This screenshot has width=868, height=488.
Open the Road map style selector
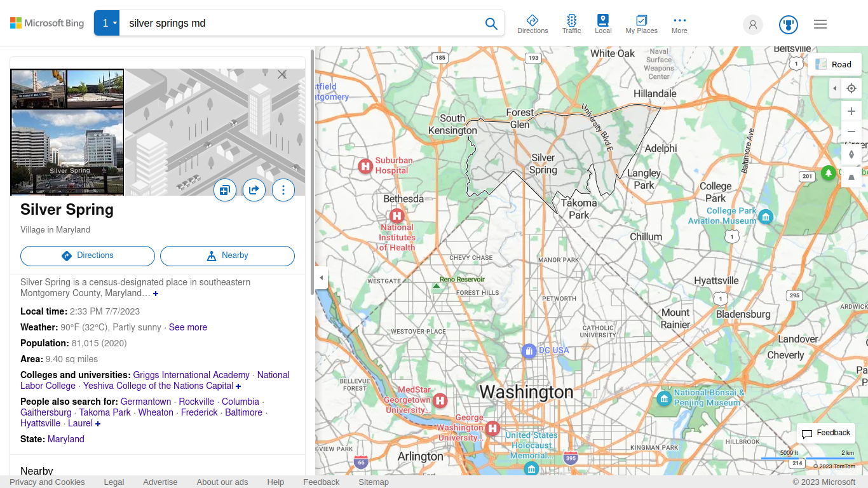pyautogui.click(x=834, y=64)
